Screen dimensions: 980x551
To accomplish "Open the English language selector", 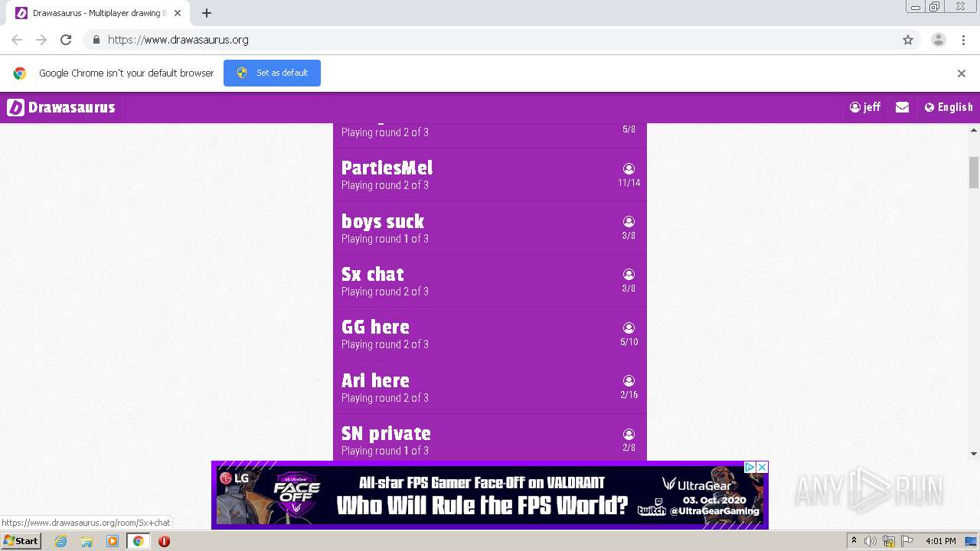I will (x=949, y=108).
